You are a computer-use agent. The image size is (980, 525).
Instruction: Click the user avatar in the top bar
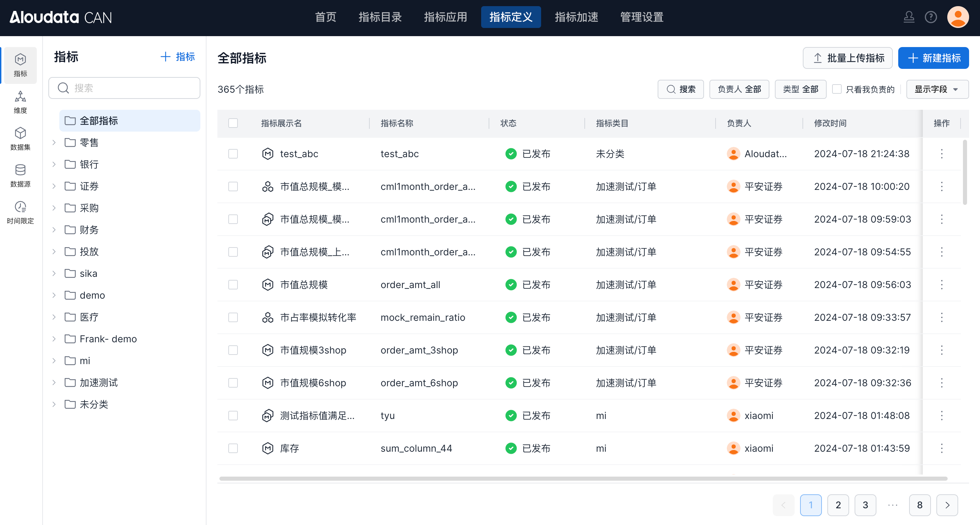958,17
